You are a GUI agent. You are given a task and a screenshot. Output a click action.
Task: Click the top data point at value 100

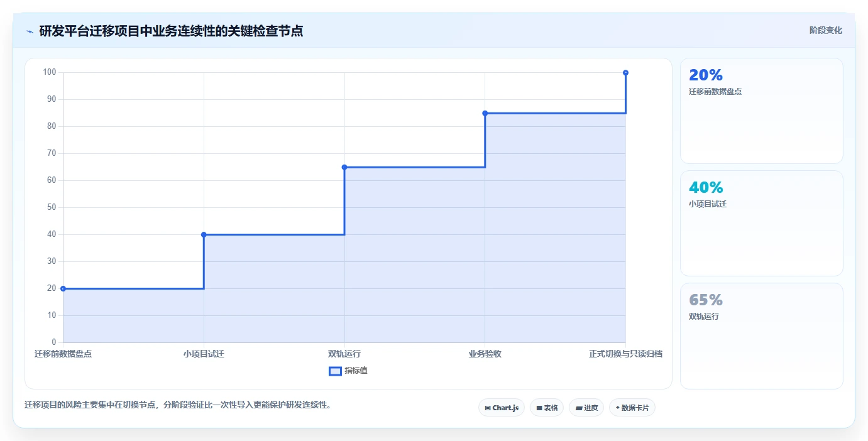625,72
